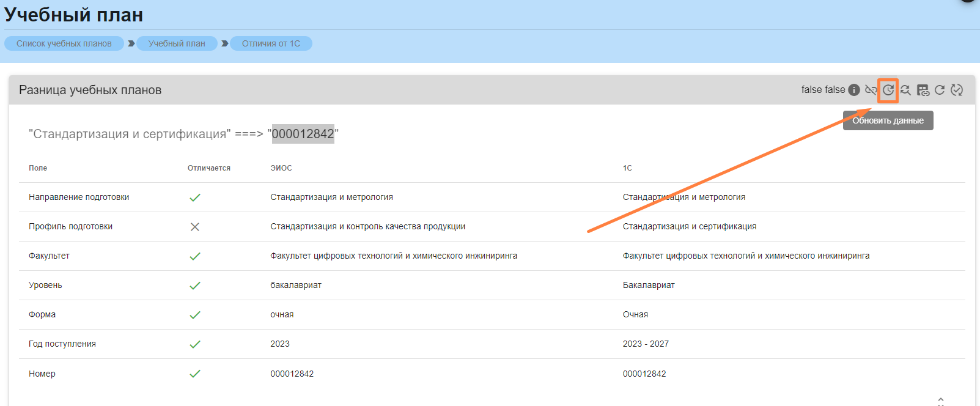Click the broken link unlink icon
The image size is (980, 406).
pos(871,90)
